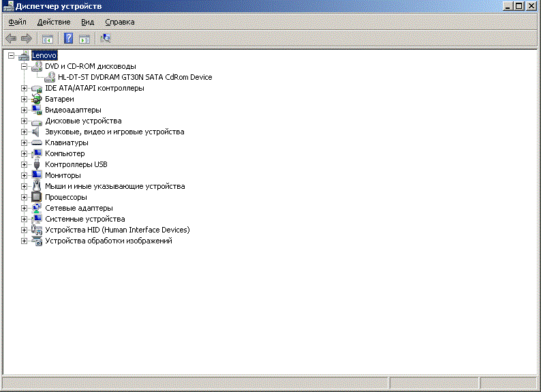Click the Forward arrow toolbar icon

[27, 38]
